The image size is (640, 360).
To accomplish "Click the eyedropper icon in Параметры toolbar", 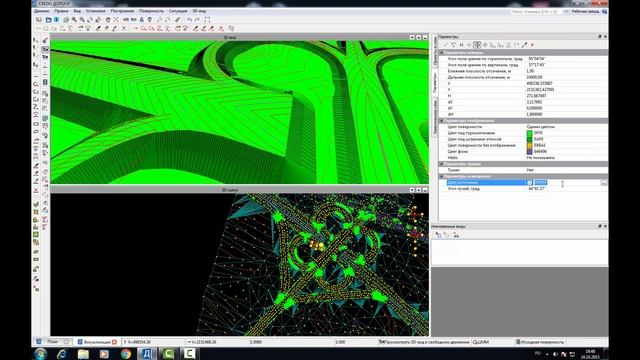I will [x=524, y=45].
